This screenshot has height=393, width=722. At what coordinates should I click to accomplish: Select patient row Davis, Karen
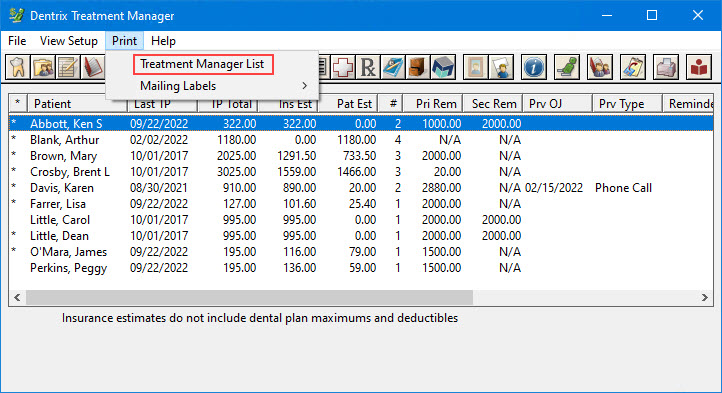pos(361,188)
